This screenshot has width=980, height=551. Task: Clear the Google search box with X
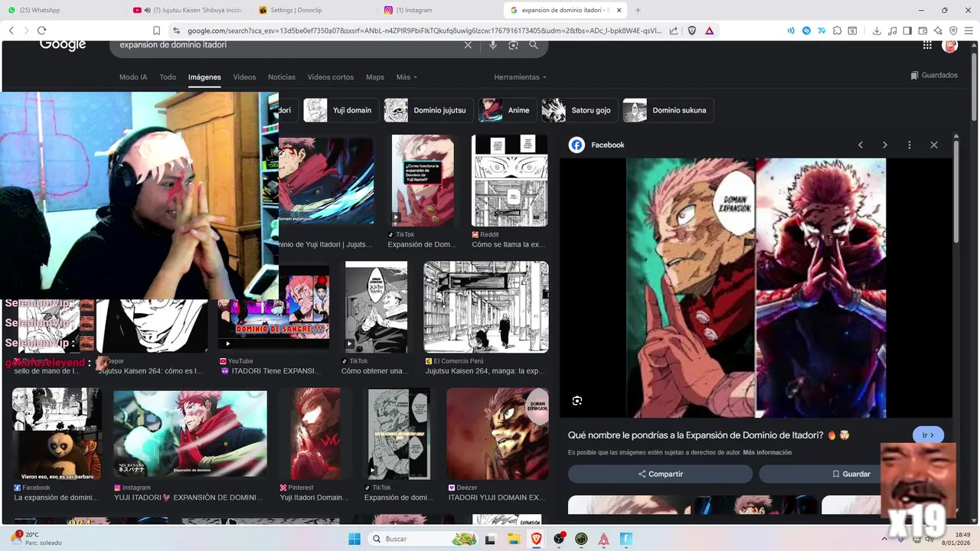tap(468, 45)
